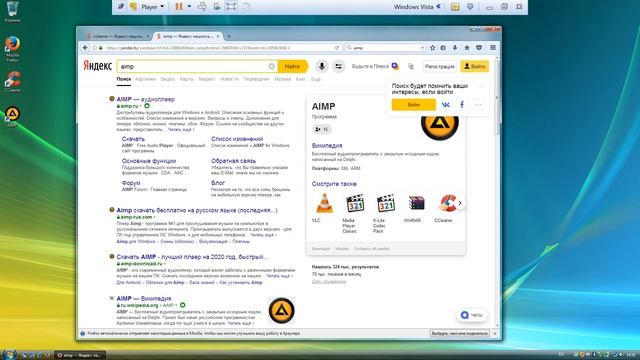Viewport: 640px width, 360px height.
Task: Click the Регистрация button
Action: tap(440, 66)
